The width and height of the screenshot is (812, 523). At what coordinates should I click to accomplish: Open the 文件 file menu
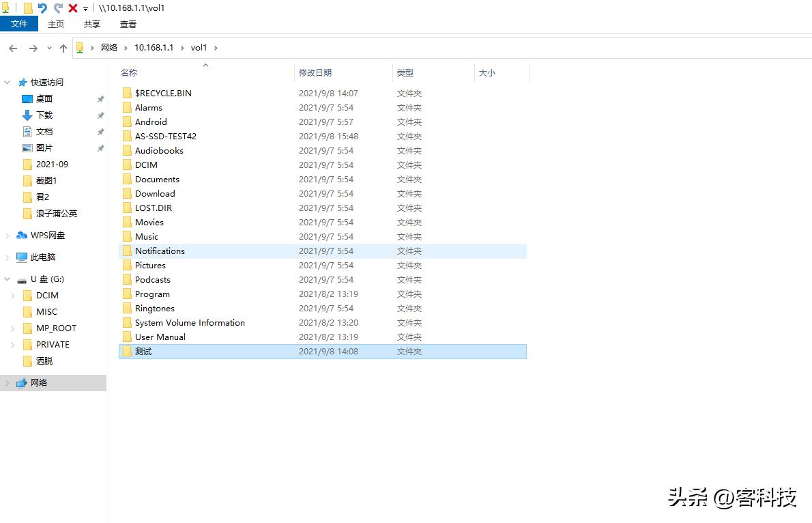(x=19, y=24)
